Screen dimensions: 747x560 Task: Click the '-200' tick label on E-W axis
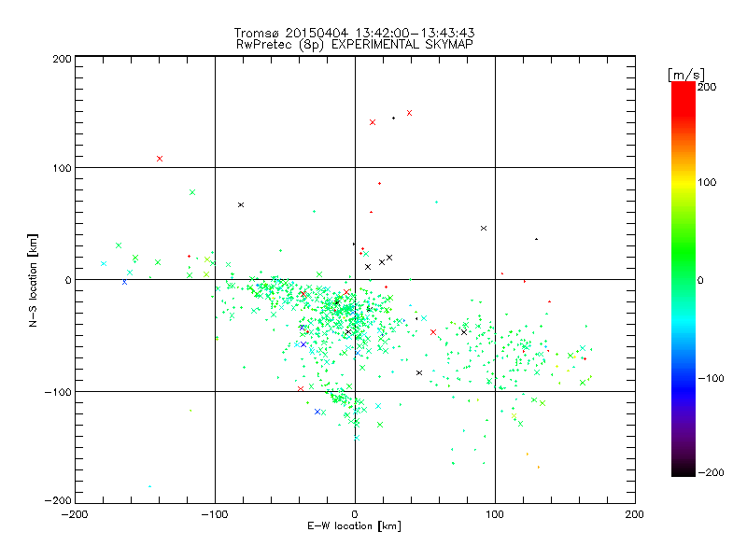pyautogui.click(x=75, y=514)
